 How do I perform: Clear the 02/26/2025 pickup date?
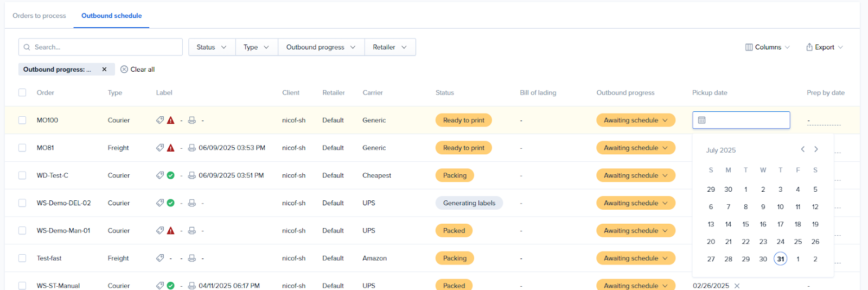point(737,286)
